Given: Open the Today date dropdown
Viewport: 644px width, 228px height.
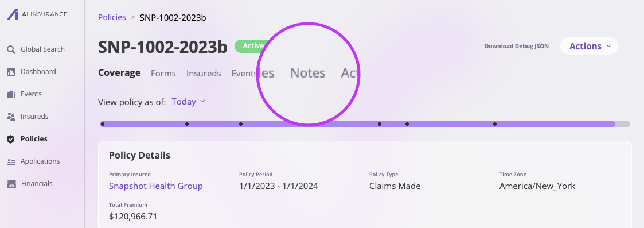Looking at the screenshot, I should click(188, 102).
